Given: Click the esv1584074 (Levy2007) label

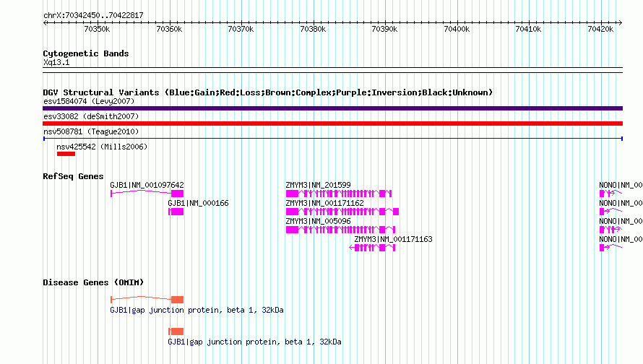Looking at the screenshot, I should pos(89,101).
